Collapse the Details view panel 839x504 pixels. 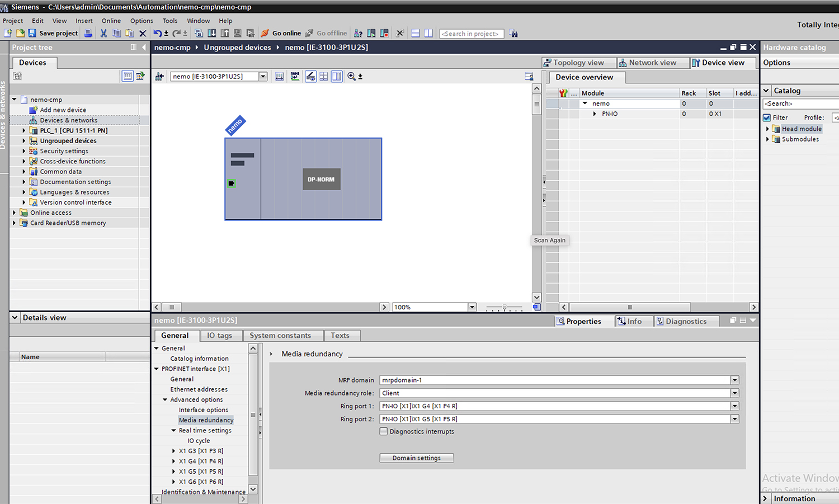point(15,318)
